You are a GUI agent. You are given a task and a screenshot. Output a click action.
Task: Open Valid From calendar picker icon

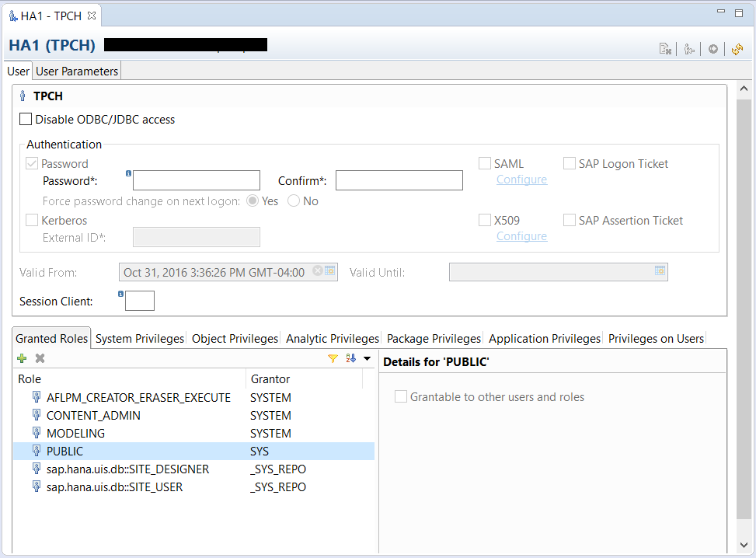point(329,270)
